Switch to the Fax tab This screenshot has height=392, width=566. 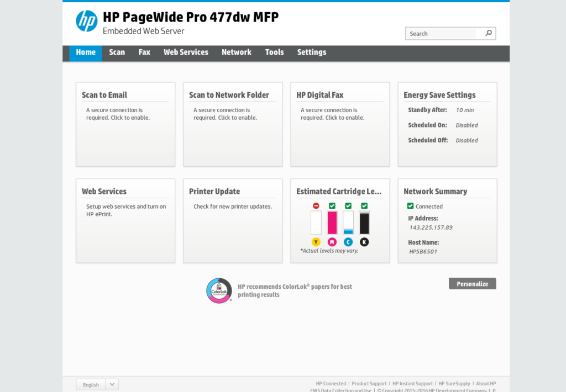coord(144,52)
